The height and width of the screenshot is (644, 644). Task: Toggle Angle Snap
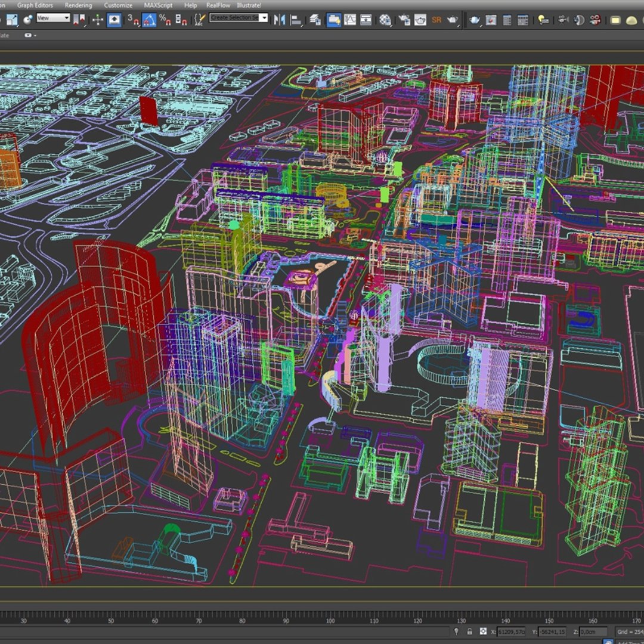point(149,19)
